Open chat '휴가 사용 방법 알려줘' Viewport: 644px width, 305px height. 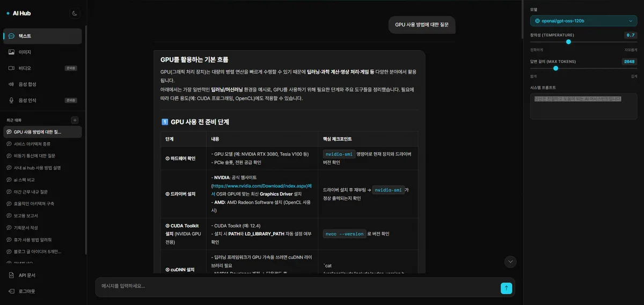(42, 239)
